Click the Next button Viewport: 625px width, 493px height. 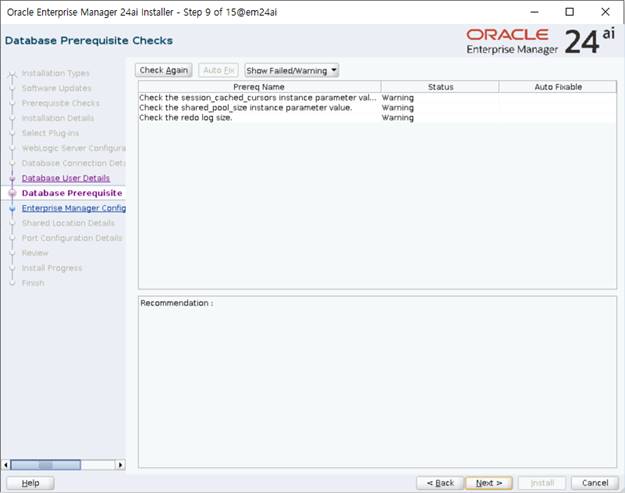(489, 483)
